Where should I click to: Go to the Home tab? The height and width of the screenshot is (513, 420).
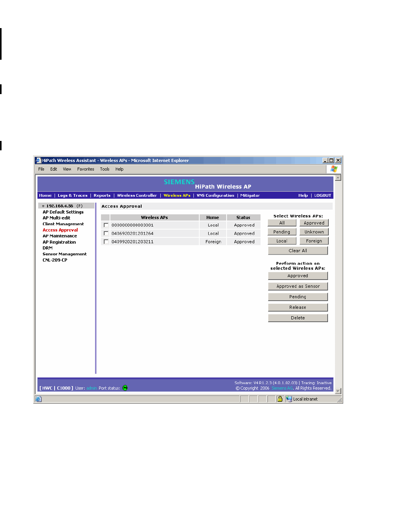45,196
